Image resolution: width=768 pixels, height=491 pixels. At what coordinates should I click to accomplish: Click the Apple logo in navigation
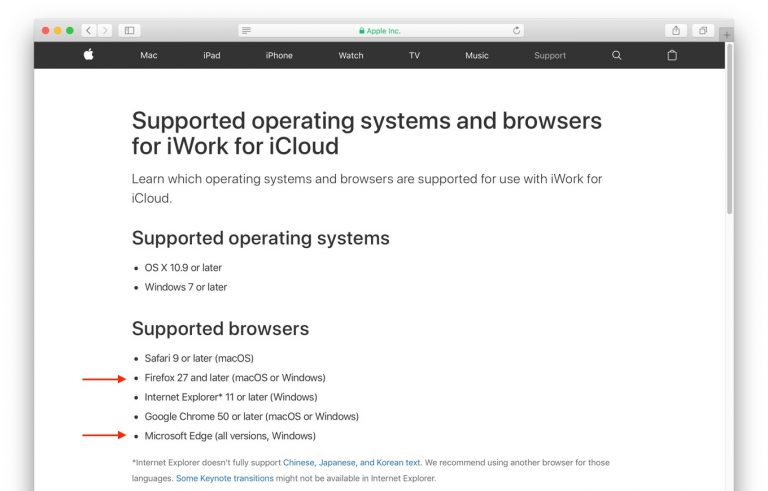89,55
